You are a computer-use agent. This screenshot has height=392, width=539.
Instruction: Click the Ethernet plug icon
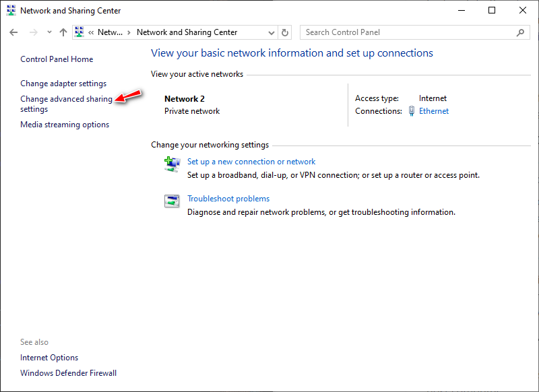[x=412, y=111]
